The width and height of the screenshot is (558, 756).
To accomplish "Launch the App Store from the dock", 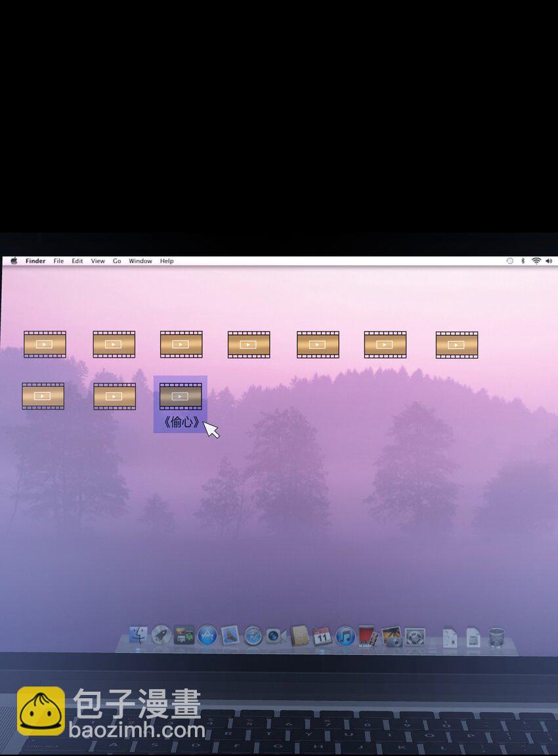I will pos(207,635).
